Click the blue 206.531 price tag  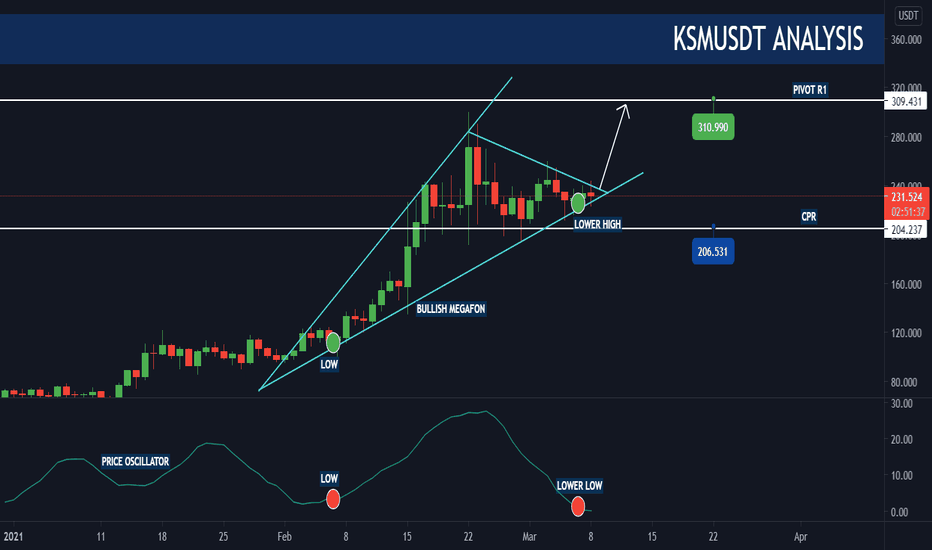tap(713, 252)
